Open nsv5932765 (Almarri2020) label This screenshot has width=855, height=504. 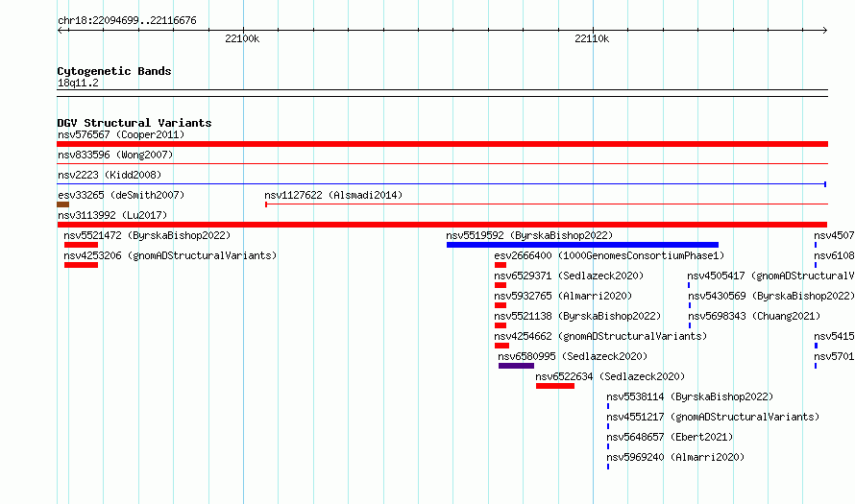563,296
